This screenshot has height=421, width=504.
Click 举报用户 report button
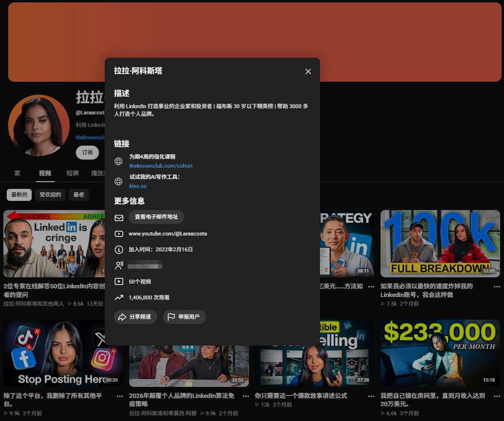pos(184,317)
